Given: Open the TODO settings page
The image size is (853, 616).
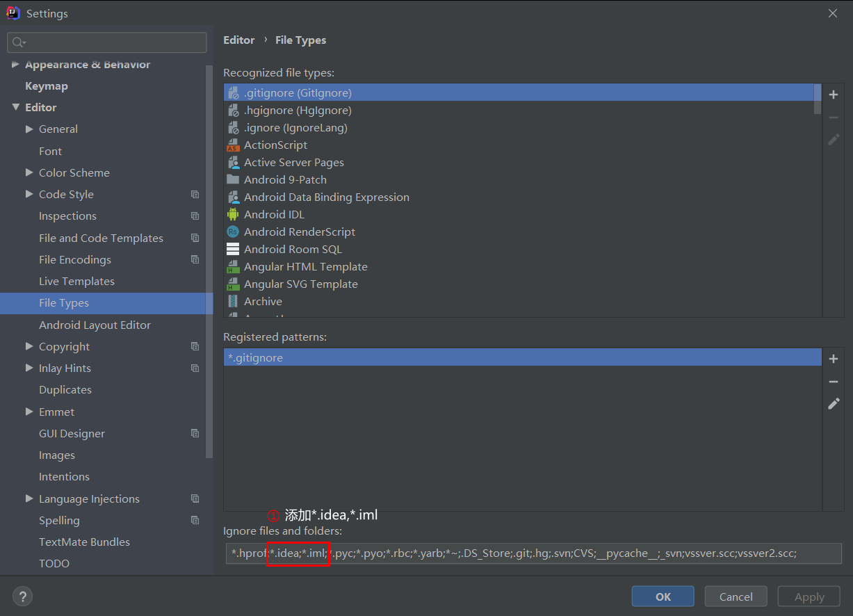Looking at the screenshot, I should click(54, 563).
